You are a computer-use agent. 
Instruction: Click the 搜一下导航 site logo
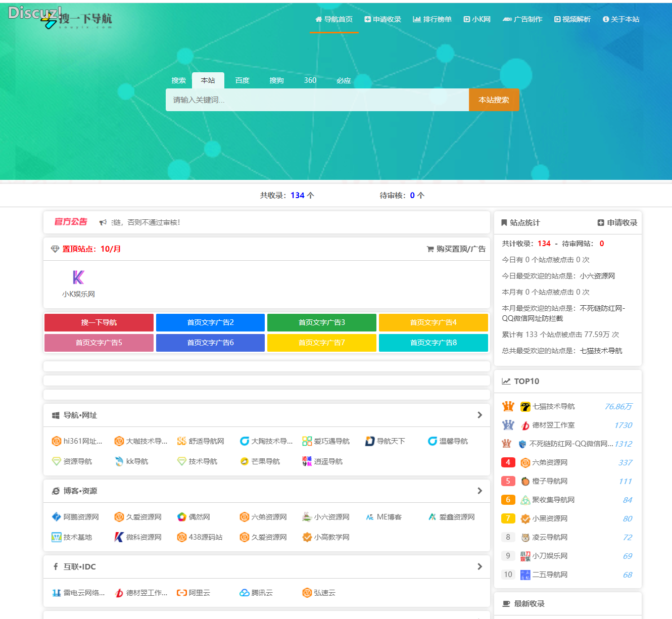(76, 20)
